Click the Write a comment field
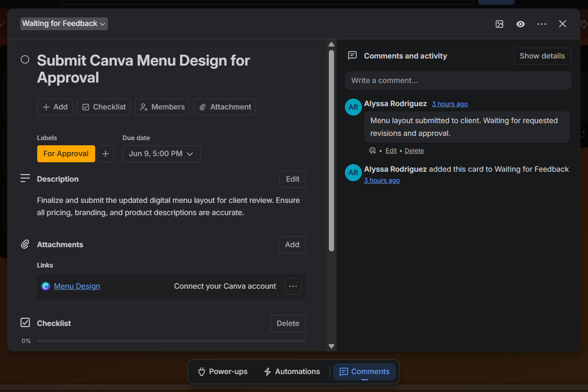The width and height of the screenshot is (588, 392). tap(458, 81)
